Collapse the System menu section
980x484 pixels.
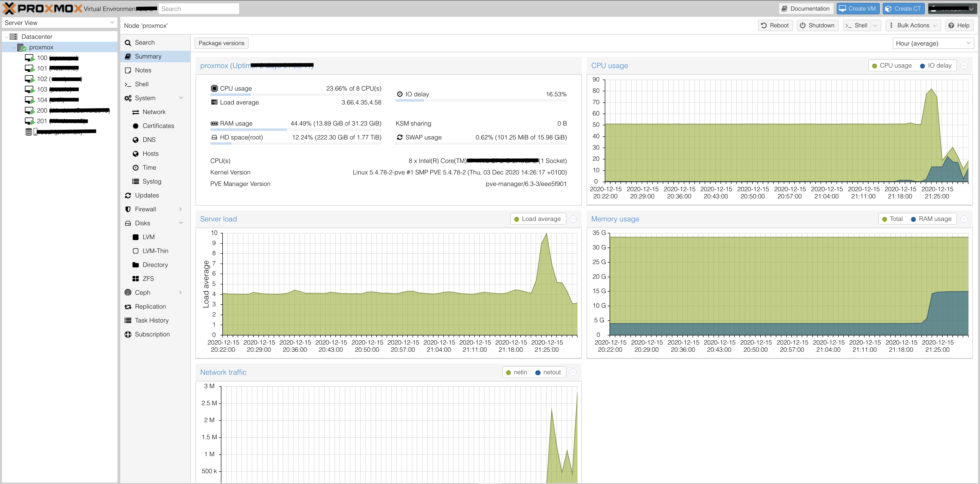point(181,98)
